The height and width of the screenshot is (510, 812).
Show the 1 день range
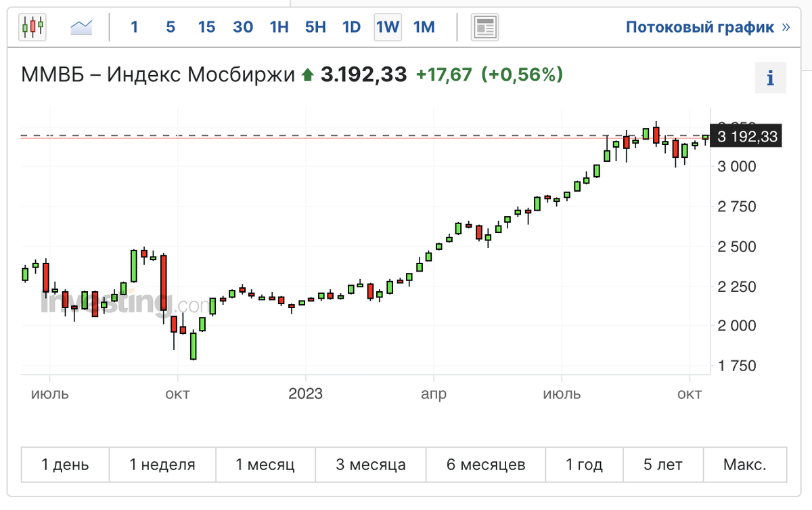[x=65, y=465]
